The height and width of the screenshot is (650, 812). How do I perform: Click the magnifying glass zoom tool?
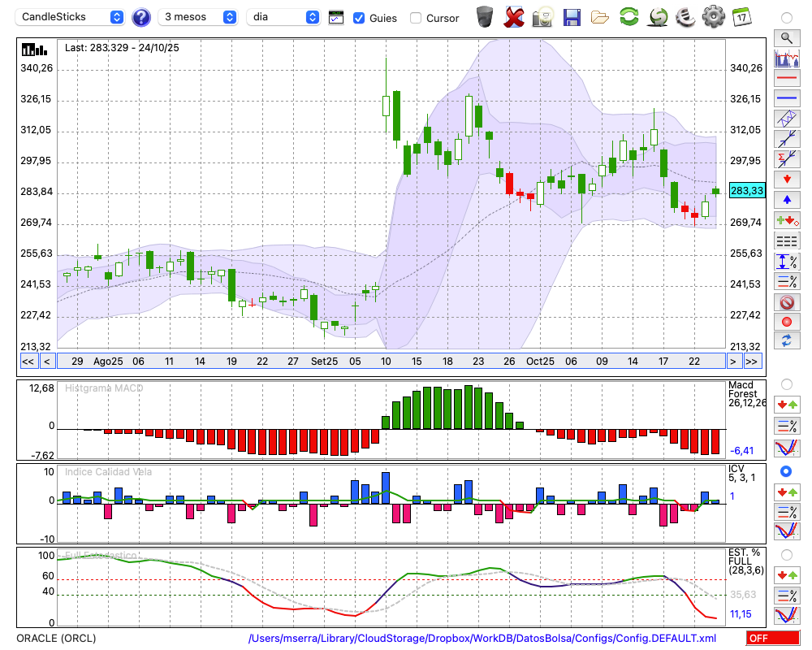click(786, 37)
